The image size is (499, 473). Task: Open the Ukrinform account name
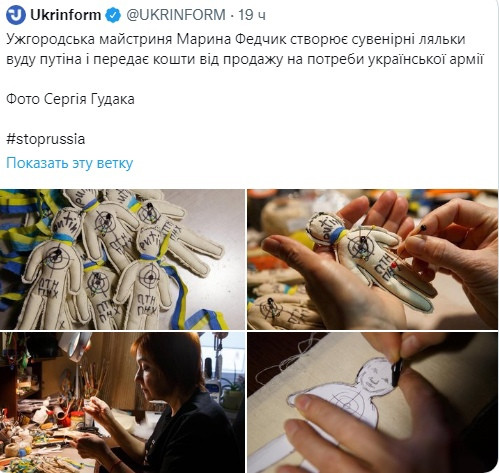[65, 15]
